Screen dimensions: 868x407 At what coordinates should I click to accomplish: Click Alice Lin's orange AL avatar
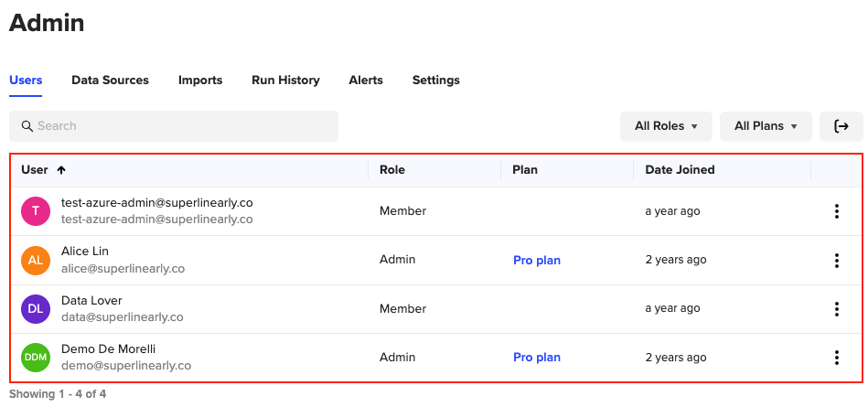[35, 260]
